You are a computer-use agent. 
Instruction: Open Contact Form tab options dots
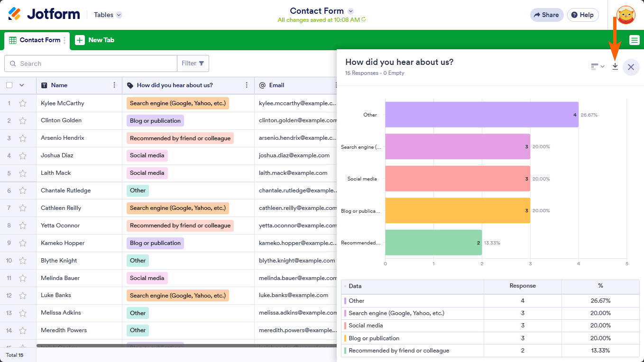(x=65, y=40)
